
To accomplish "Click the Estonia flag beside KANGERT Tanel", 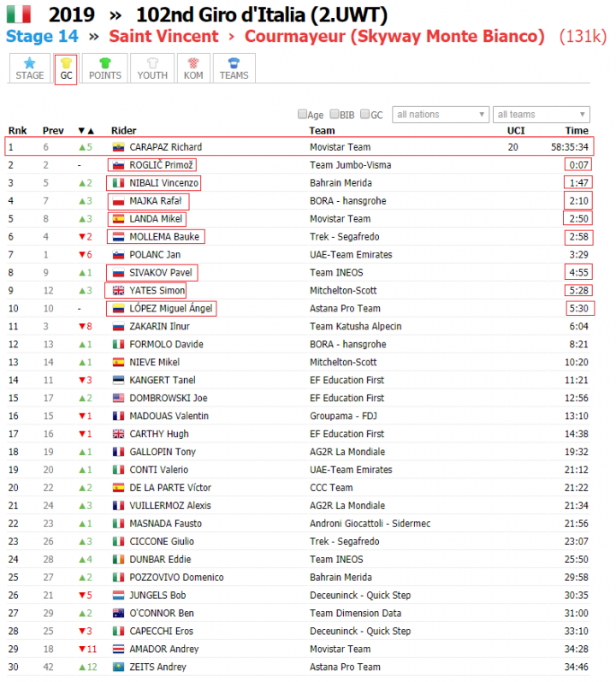I will [118, 380].
